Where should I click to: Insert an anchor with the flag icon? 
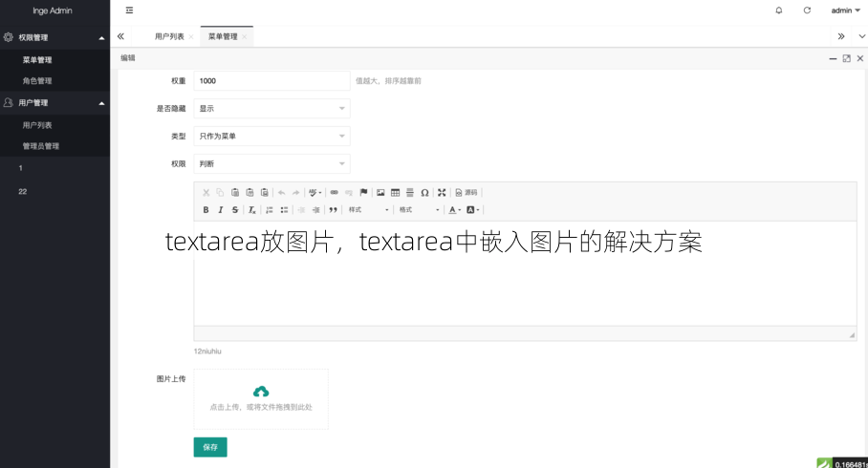(363, 193)
